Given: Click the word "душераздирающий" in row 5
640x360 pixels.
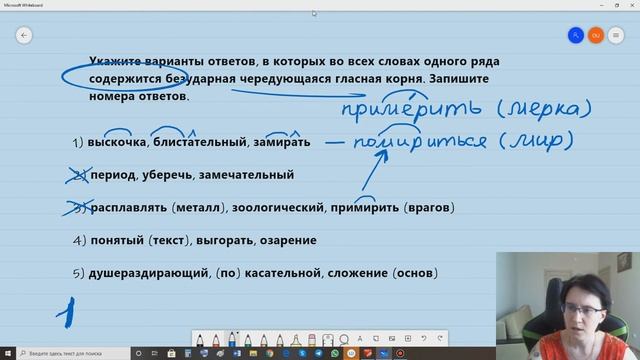Looking at the screenshot, I should pyautogui.click(x=149, y=273).
